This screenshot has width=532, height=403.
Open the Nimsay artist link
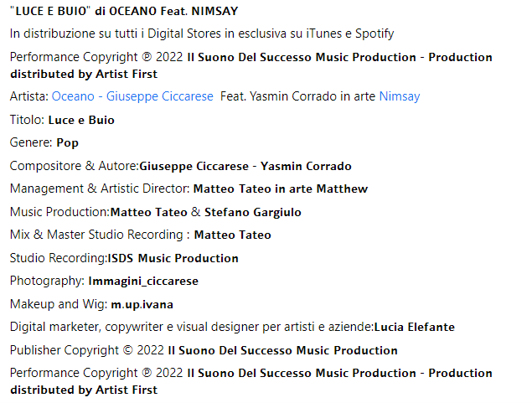pyautogui.click(x=399, y=96)
